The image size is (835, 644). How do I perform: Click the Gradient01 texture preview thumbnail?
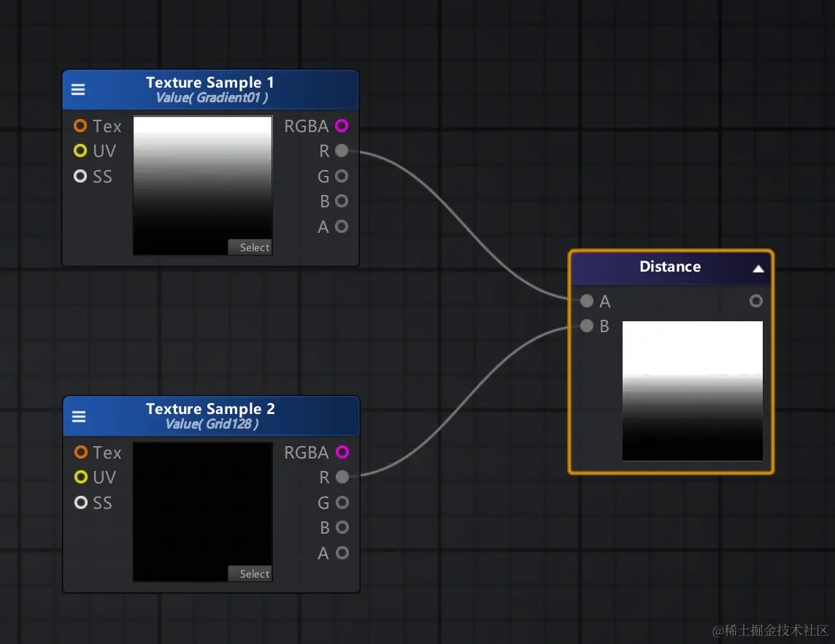click(202, 185)
